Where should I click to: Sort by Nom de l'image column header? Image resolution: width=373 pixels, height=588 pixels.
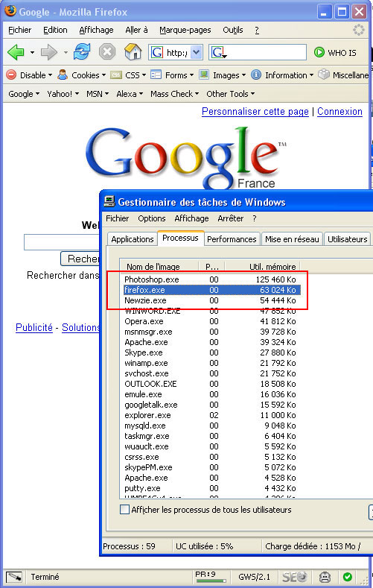159,266
